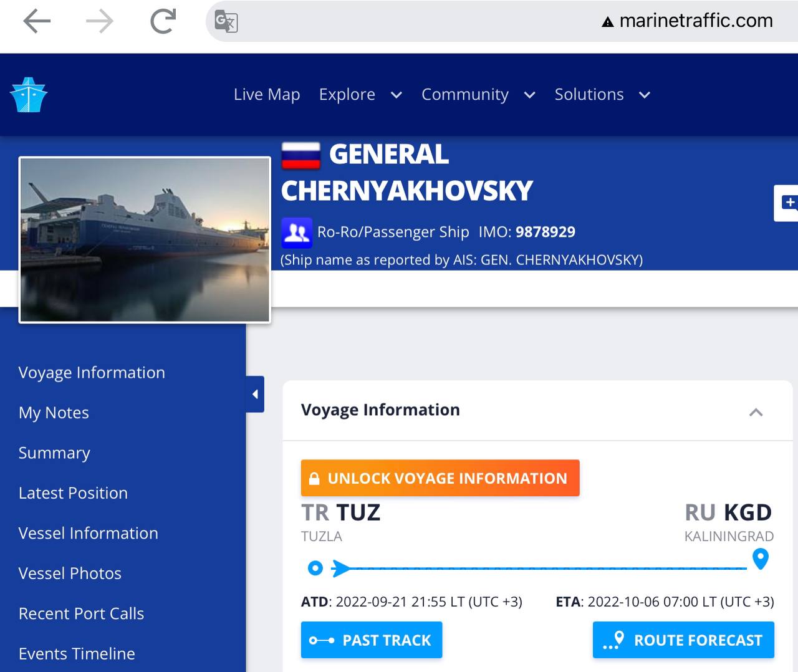
Task: Click the not-secure warning triangle icon
Action: [x=608, y=22]
